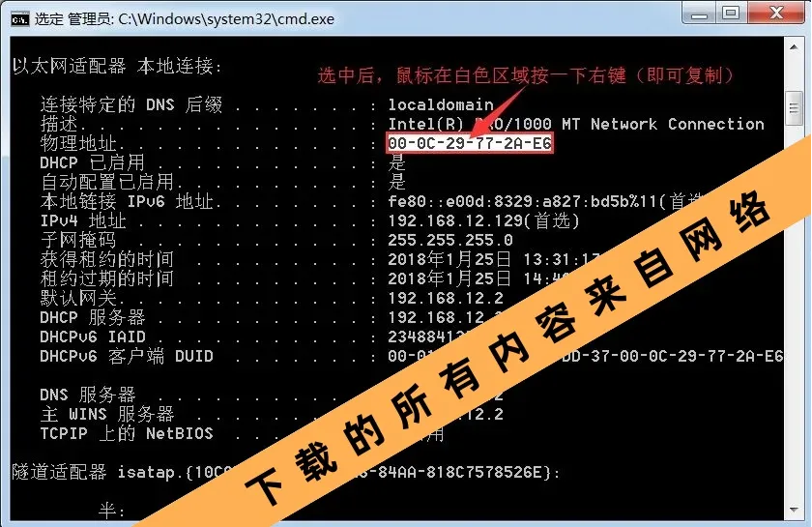Click the IPv4 address 192.168.12.129
The width and height of the screenshot is (812, 527).
click(455, 220)
